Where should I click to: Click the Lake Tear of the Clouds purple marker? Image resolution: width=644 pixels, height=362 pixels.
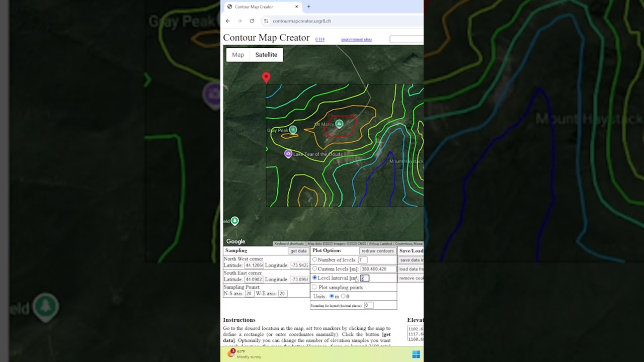pyautogui.click(x=288, y=154)
